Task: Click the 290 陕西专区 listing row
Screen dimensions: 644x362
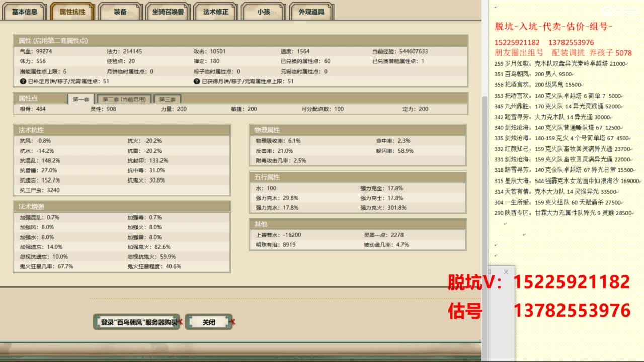Action: 563,213
